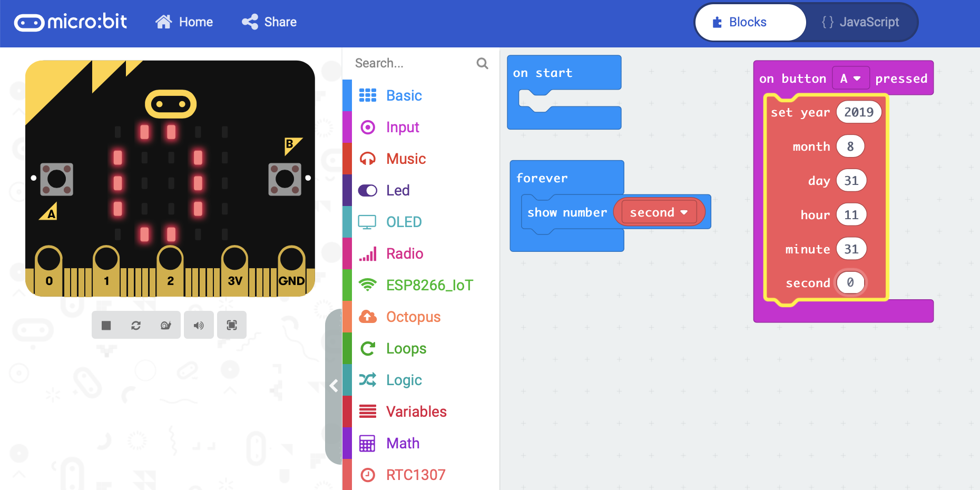Open the button A dropdown in the event block

click(x=850, y=79)
